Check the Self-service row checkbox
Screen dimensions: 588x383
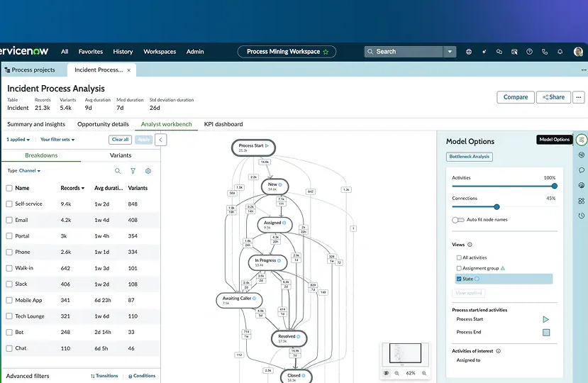coord(9,204)
